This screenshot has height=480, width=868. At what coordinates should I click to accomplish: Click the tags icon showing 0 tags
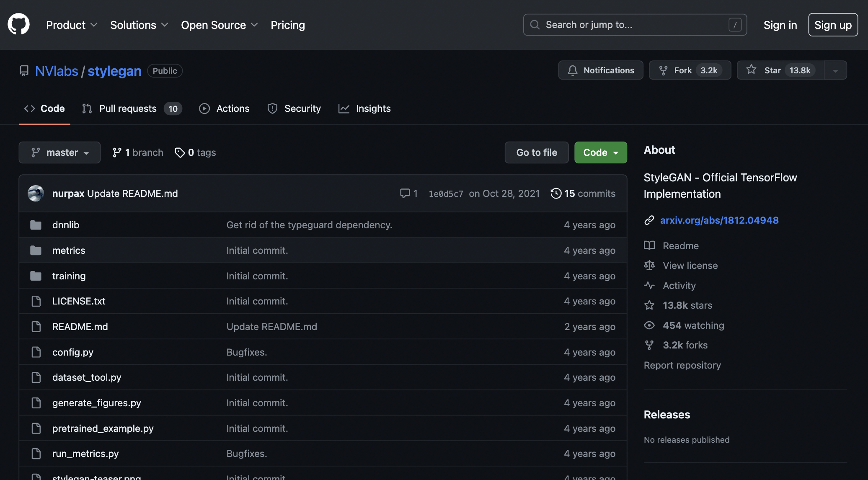point(180,152)
